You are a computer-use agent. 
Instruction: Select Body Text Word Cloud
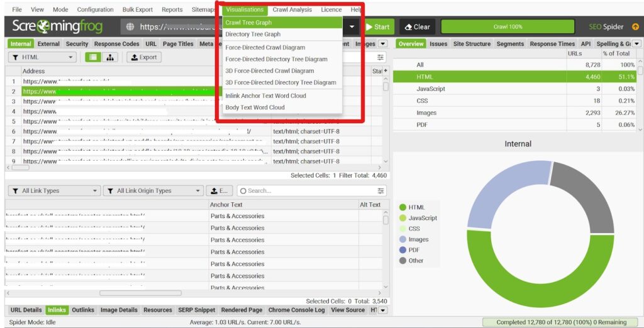point(282,107)
